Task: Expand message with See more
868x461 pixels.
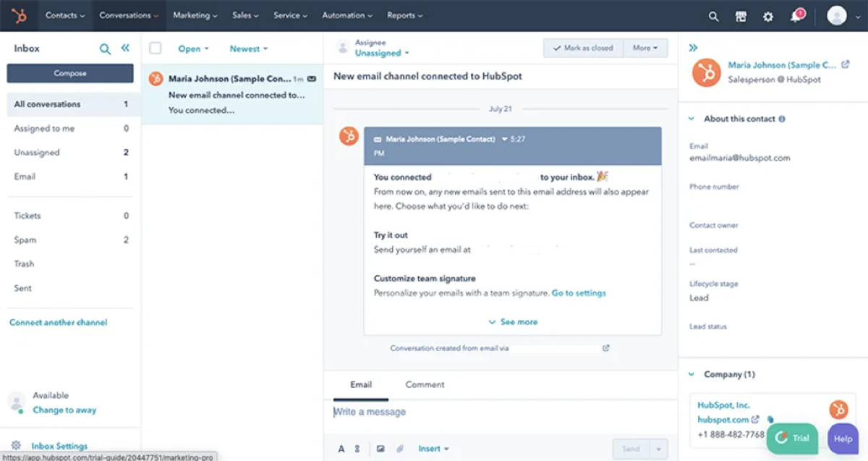Action: pyautogui.click(x=513, y=322)
